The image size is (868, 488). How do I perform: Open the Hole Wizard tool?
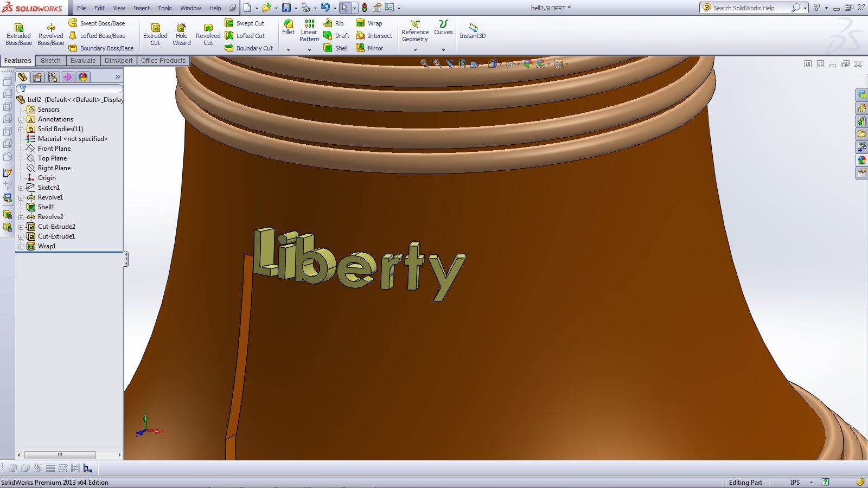(182, 34)
